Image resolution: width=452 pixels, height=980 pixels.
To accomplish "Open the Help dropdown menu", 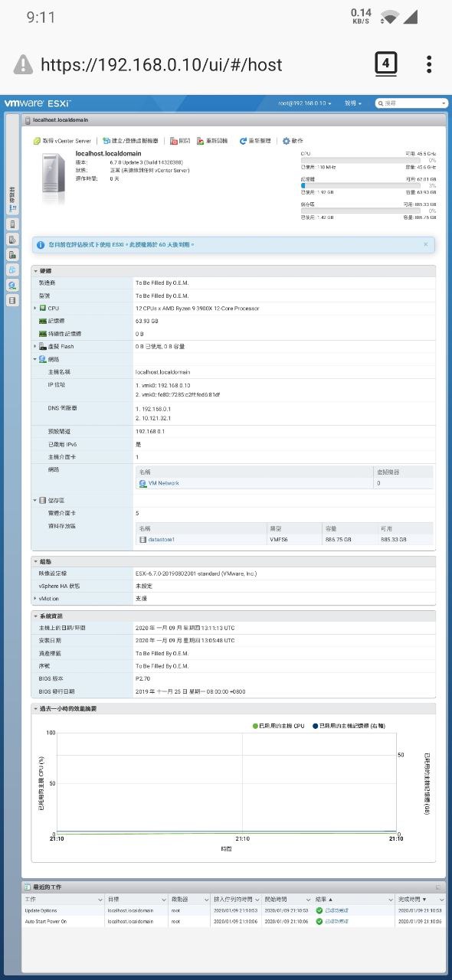I will (x=353, y=103).
